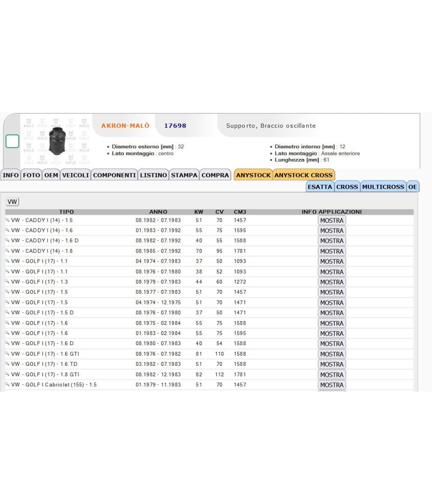This screenshot has height=504, width=432.
Task: Show applications for GOLF I 1.8 GTI
Action: point(332,375)
